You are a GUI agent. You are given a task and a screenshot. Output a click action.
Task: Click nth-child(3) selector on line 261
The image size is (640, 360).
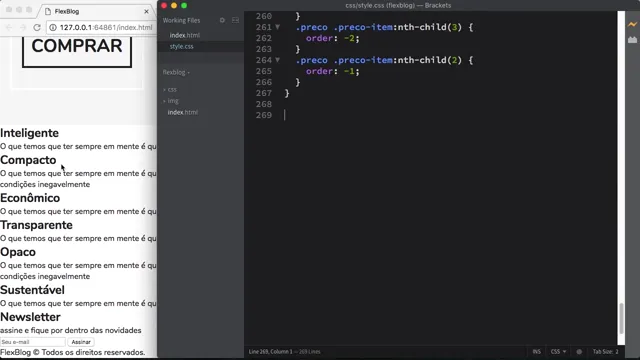click(429, 27)
